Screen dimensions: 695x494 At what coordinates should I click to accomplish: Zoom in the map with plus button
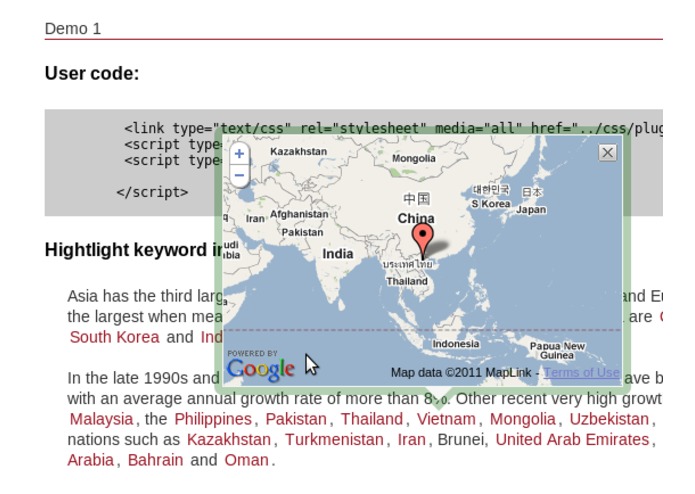(239, 154)
